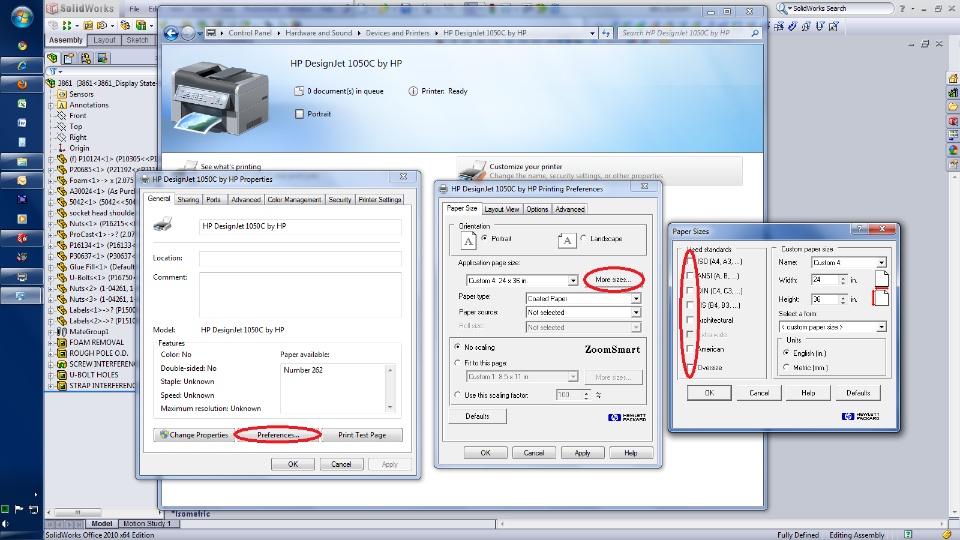
Task: Open the Design Library task pane tab
Action: click(x=953, y=92)
